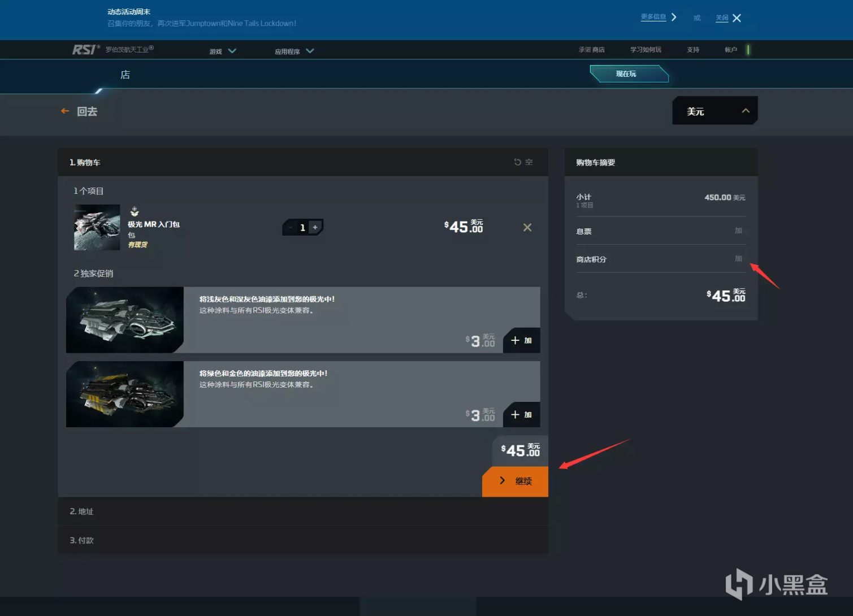Click the 现在玩 button
Screen dimensions: 853x616
(629, 74)
